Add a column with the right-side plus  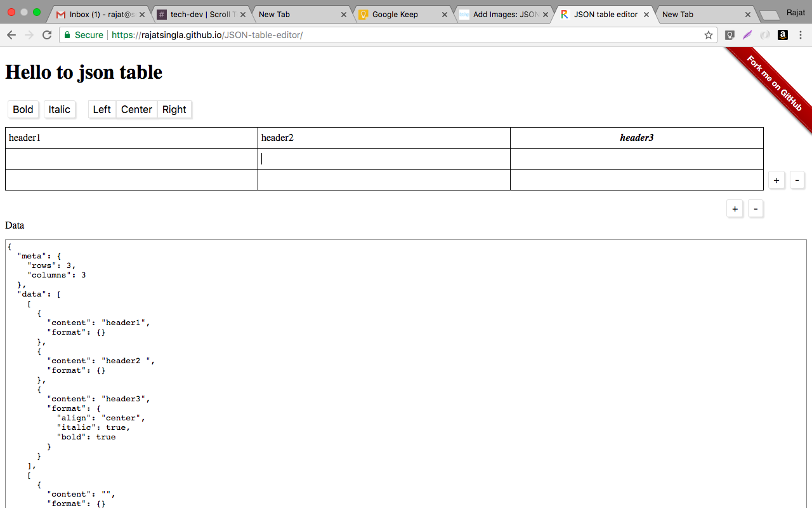pos(776,180)
